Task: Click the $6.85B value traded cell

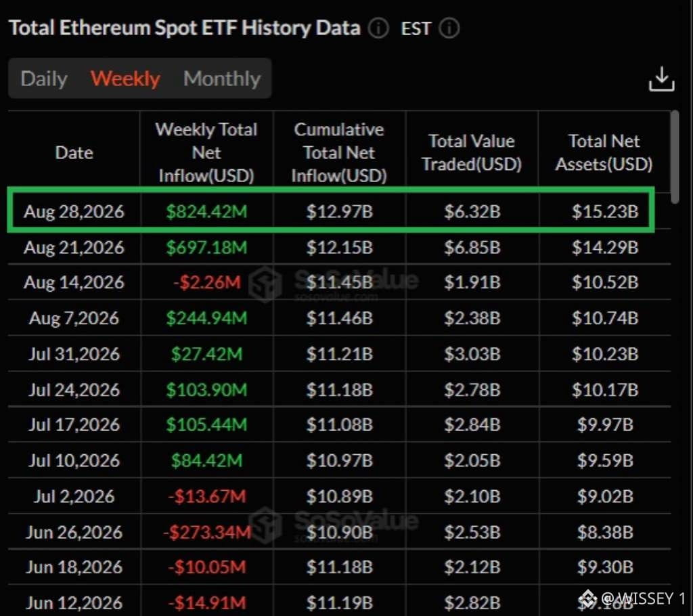Action: 472,248
